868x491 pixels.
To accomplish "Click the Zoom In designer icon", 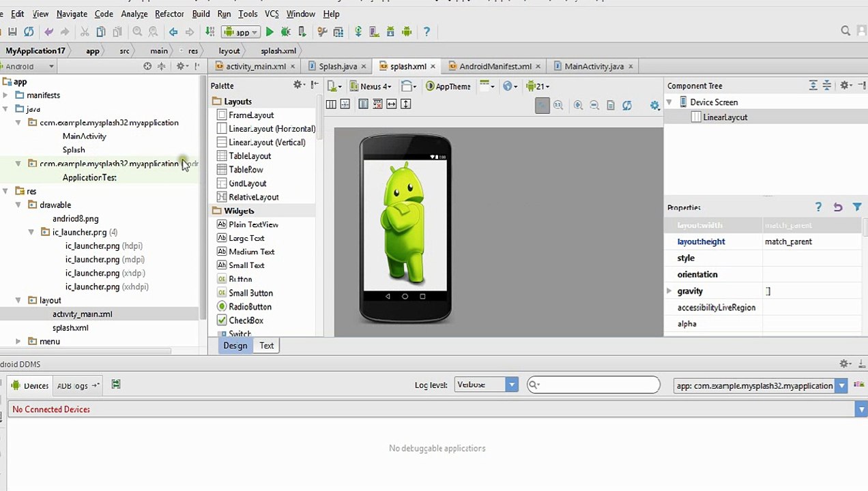I will pos(578,105).
